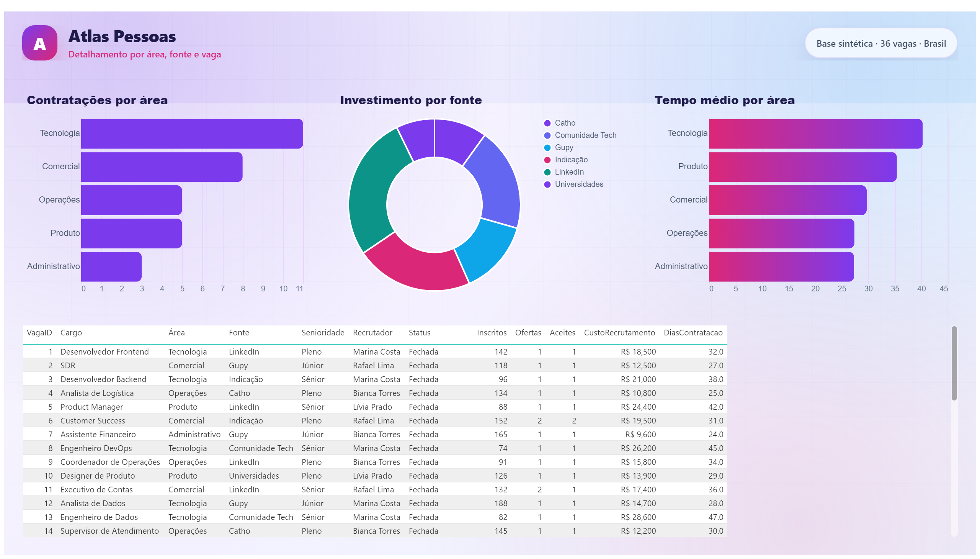Click Lívia Prado in the Product Manager row
The width and height of the screenshot is (980, 559).
click(372, 407)
